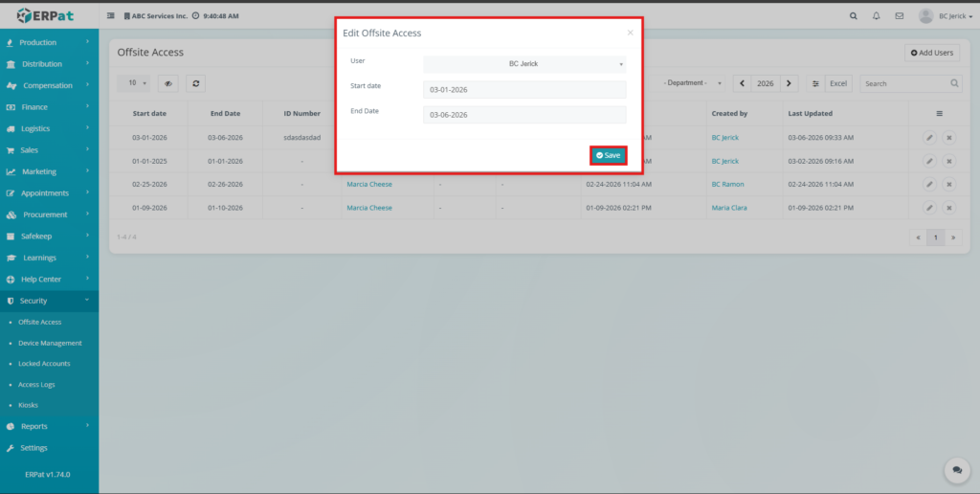Select Device Management in Security submenu

pyautogui.click(x=50, y=343)
